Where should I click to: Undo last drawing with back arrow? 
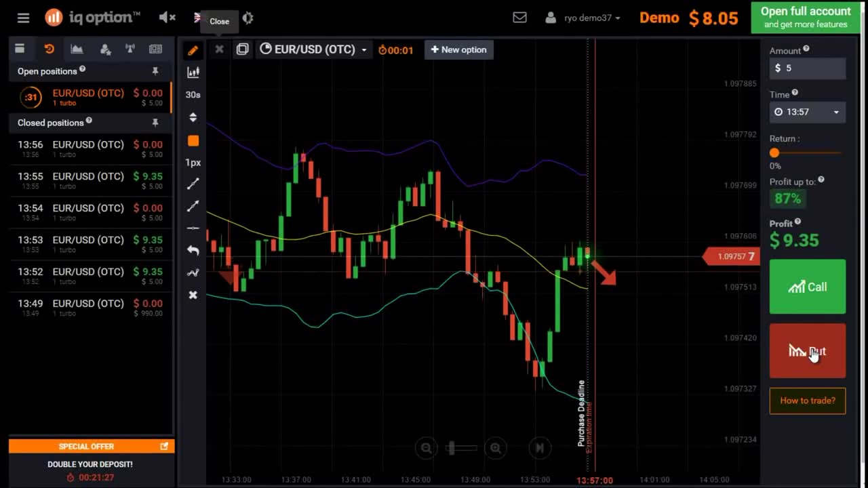pos(193,250)
